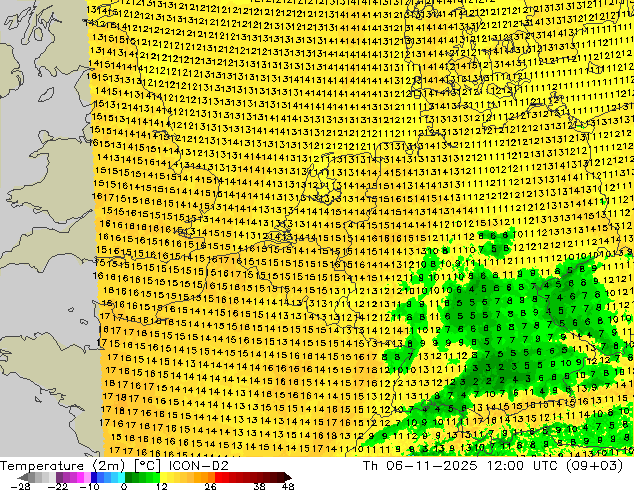Screen dimensions: 634x490
Task: Pick the magenta band in the temperature legend
Action: click(80, 477)
